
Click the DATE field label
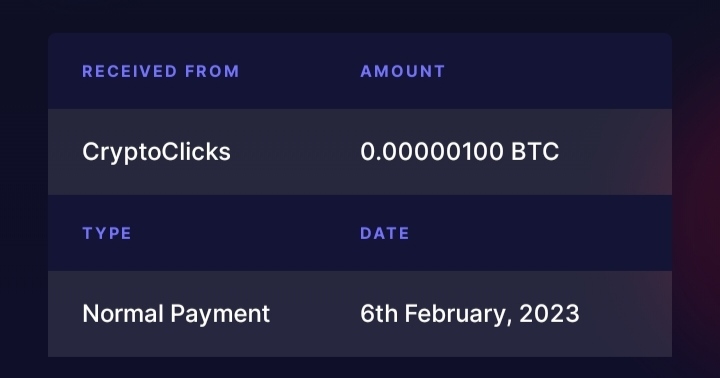(x=385, y=233)
